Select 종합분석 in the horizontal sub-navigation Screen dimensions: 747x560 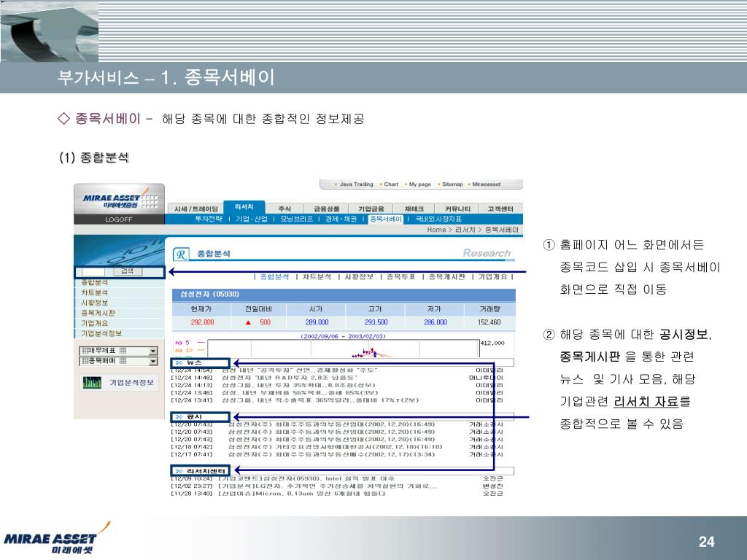[x=274, y=276]
